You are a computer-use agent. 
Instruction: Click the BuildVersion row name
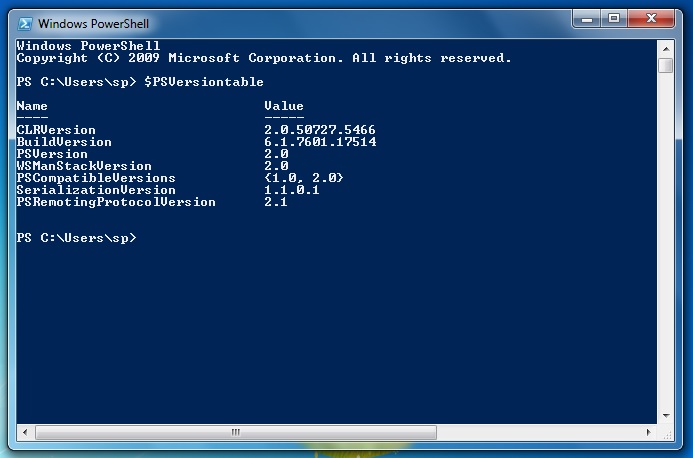64,142
